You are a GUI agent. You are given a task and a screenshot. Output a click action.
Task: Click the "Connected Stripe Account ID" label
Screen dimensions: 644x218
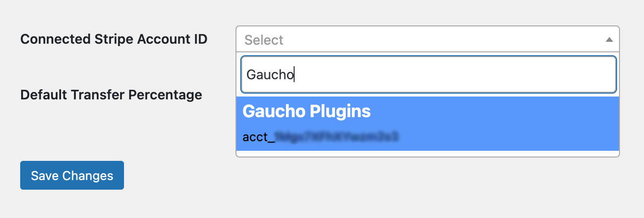(x=114, y=39)
